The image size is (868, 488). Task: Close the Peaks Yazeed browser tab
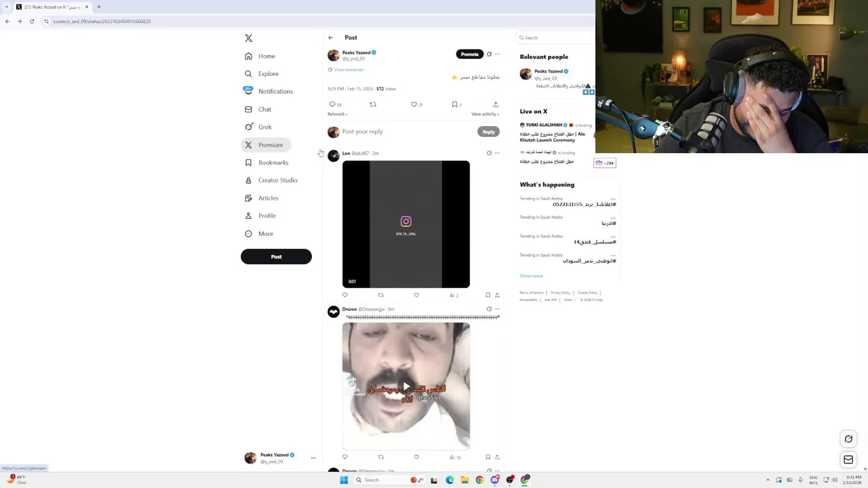pos(87,7)
